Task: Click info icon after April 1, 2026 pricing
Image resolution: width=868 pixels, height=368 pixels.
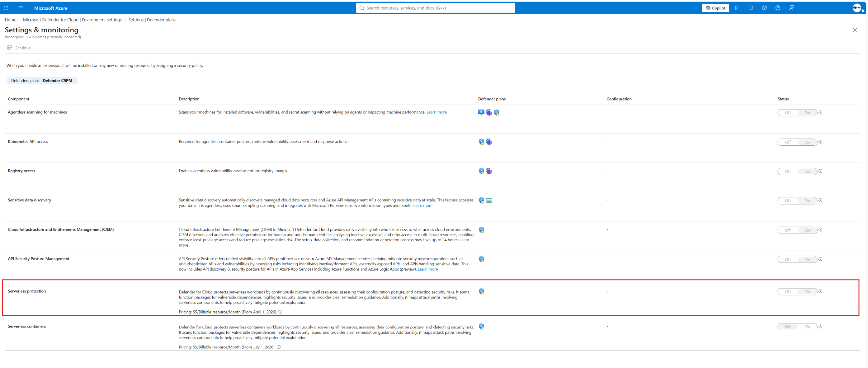Action: pos(280,312)
